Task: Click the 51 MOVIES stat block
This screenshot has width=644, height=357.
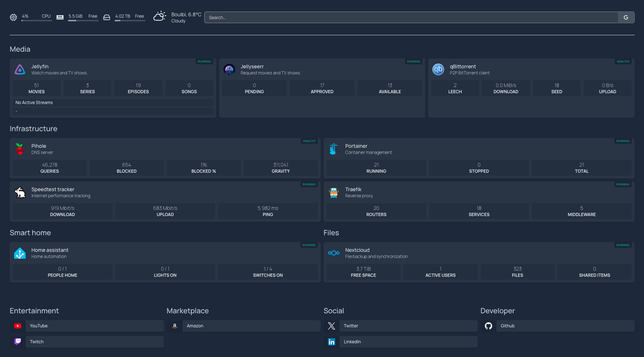Action: (37, 88)
